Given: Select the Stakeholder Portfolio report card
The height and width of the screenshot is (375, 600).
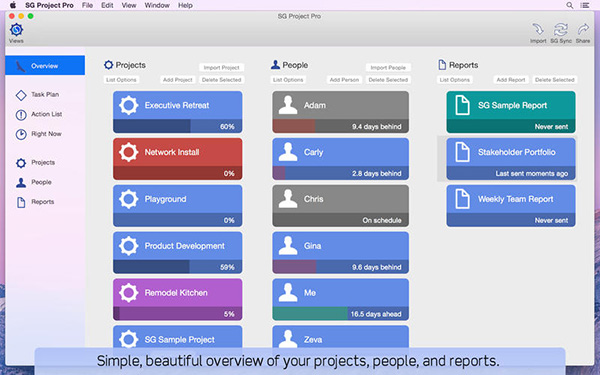Looking at the screenshot, I should pyautogui.click(x=511, y=159).
